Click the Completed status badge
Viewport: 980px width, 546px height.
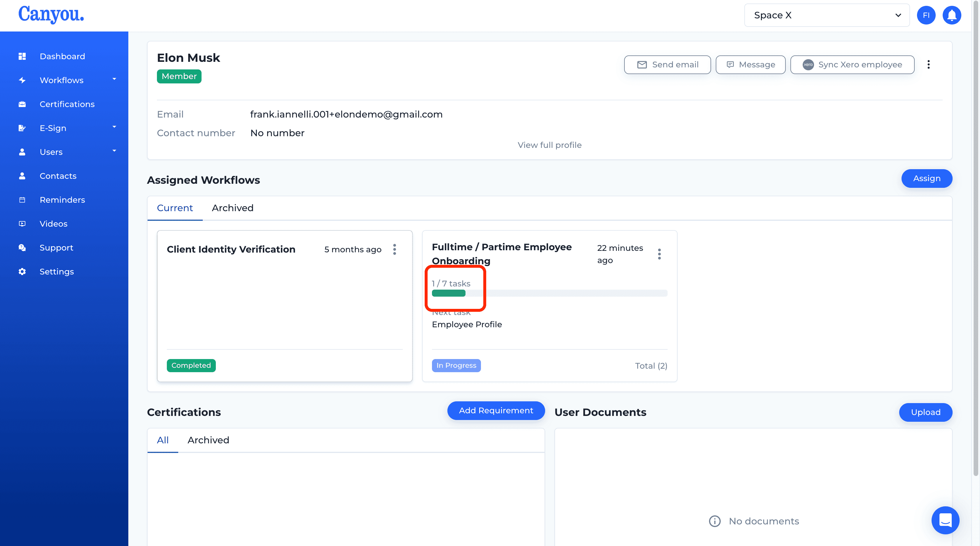(x=191, y=366)
